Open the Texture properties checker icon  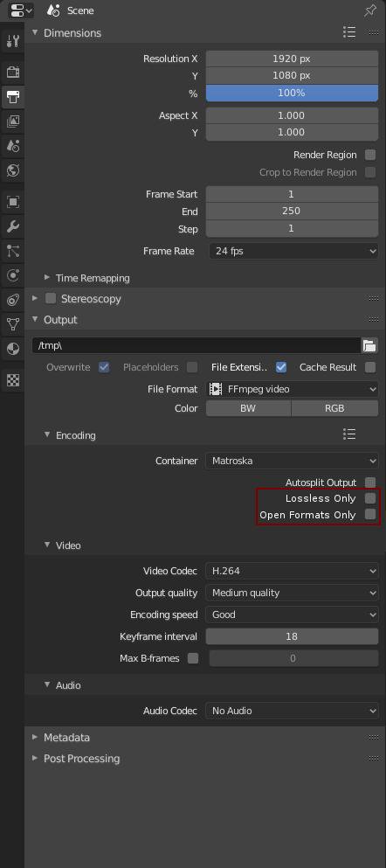point(13,379)
